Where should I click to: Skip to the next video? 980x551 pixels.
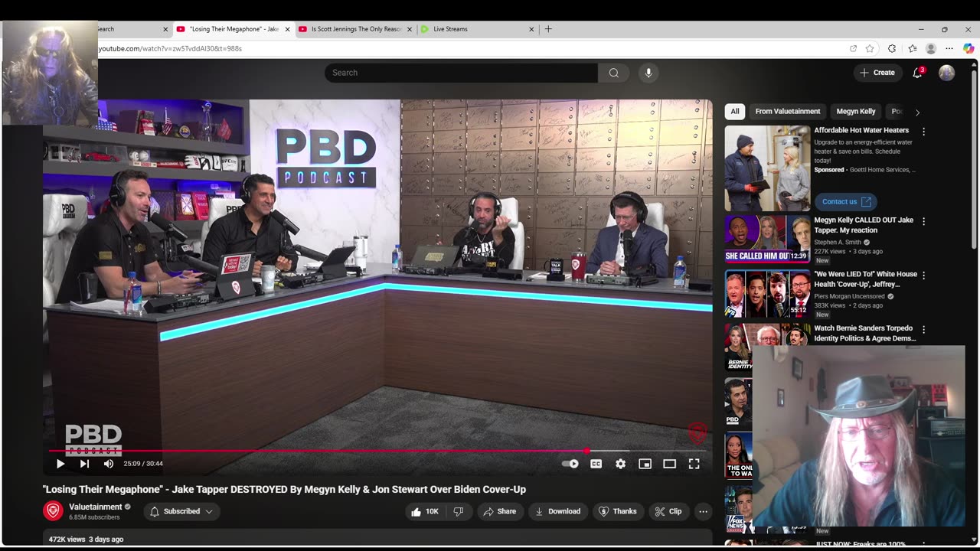84,464
